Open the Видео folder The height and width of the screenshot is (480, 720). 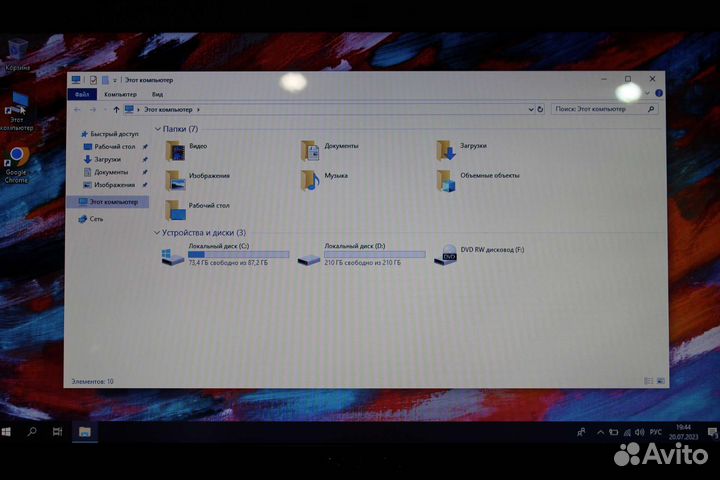pos(186,150)
